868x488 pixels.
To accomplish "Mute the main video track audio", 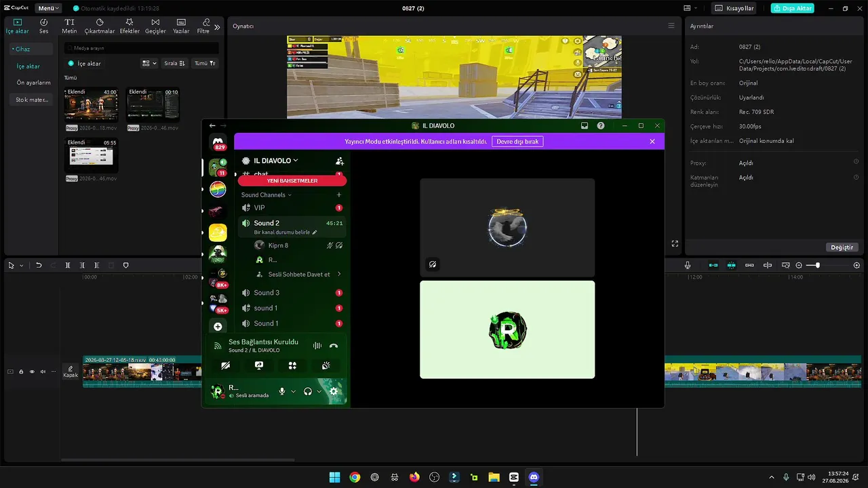I will tap(43, 371).
